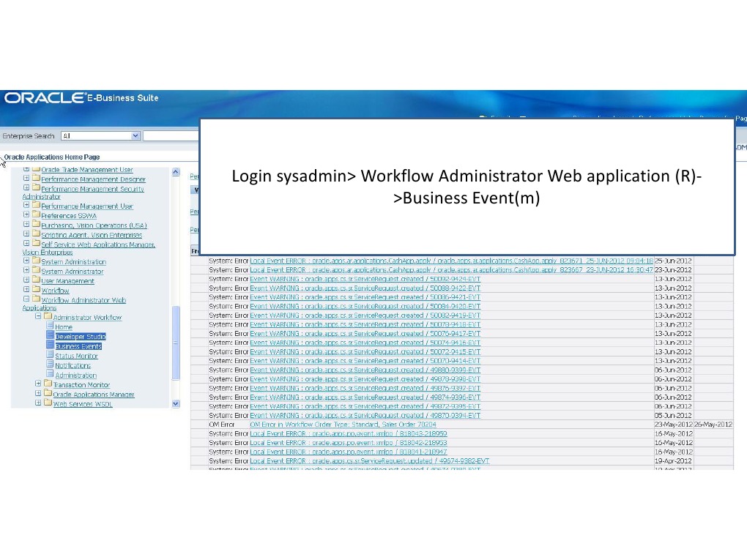Screen dimensions: 747x560
Task: Click the Enterprise Search text field
Action: click(171, 135)
